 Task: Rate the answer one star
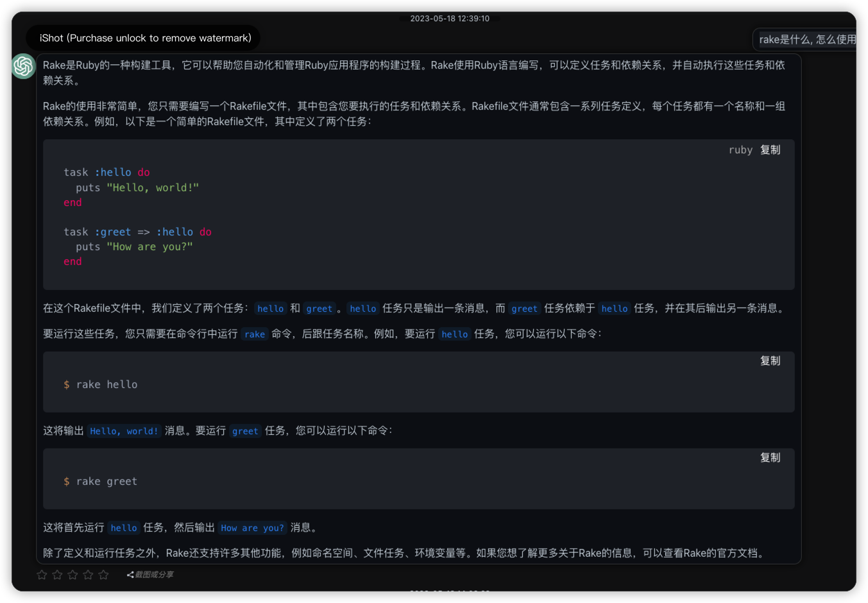[42, 575]
